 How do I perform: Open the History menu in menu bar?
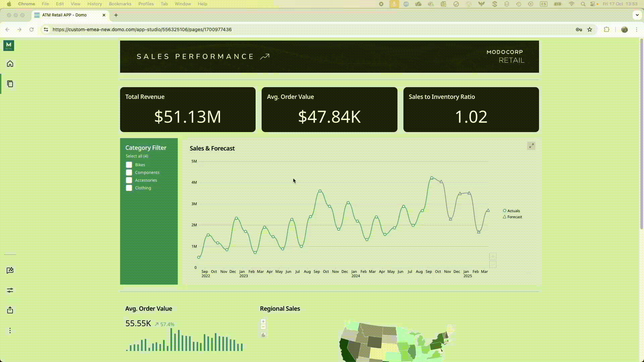coord(95,4)
